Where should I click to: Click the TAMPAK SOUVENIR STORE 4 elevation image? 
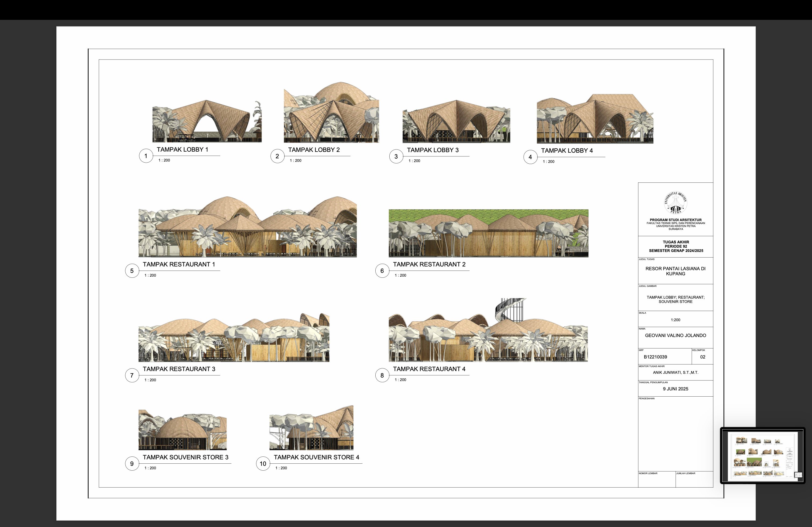(311, 428)
